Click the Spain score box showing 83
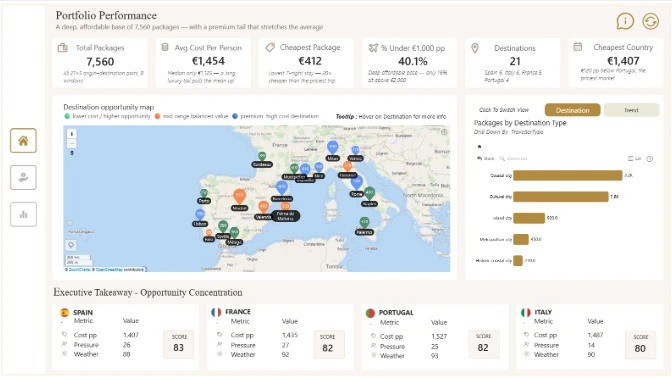 pyautogui.click(x=178, y=344)
